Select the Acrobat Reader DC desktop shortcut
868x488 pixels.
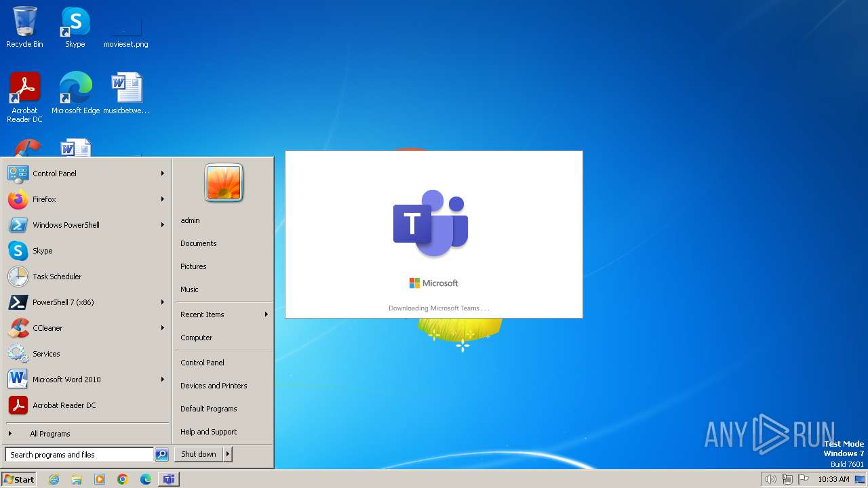pos(24,98)
